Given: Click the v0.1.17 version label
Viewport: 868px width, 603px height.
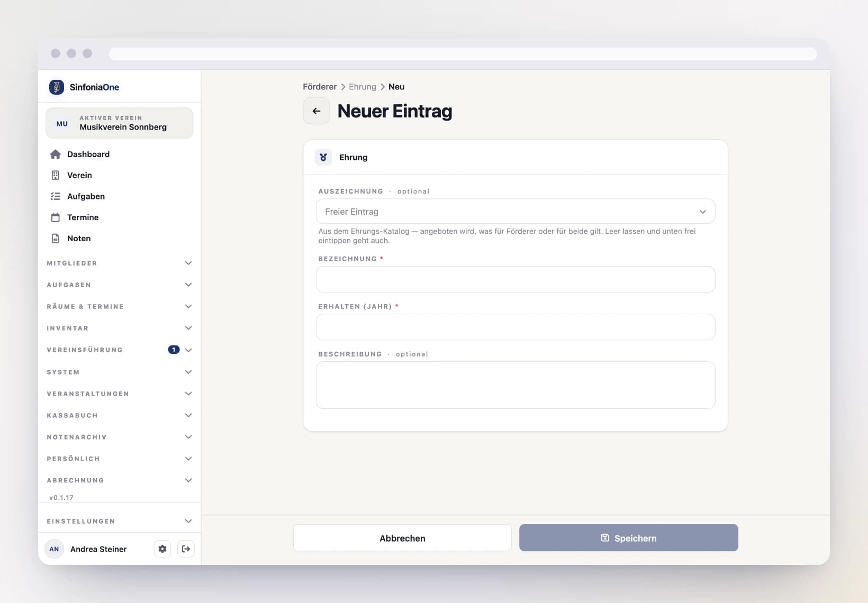Looking at the screenshot, I should (x=61, y=498).
